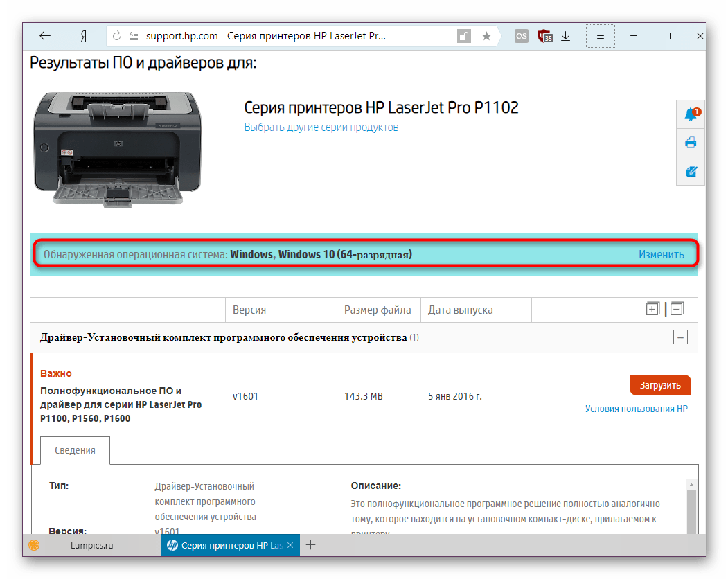Click the Дата выпуска column header

pos(461,310)
